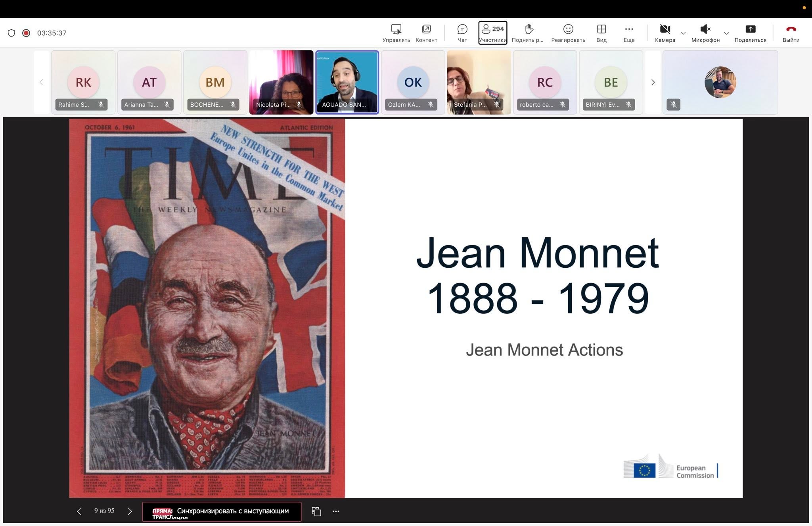Click Синхронизировать с выступающим button
This screenshot has height=526, width=812.
click(x=222, y=512)
